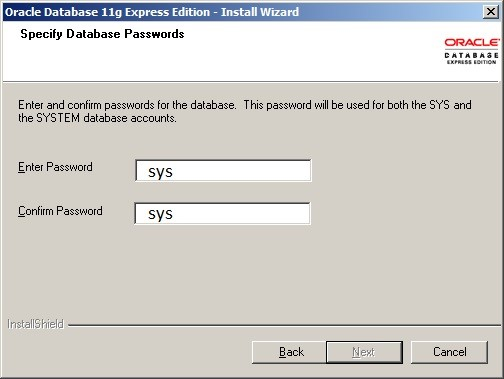
Task: Click the red ORACLE wordmark logo
Action: click(472, 42)
